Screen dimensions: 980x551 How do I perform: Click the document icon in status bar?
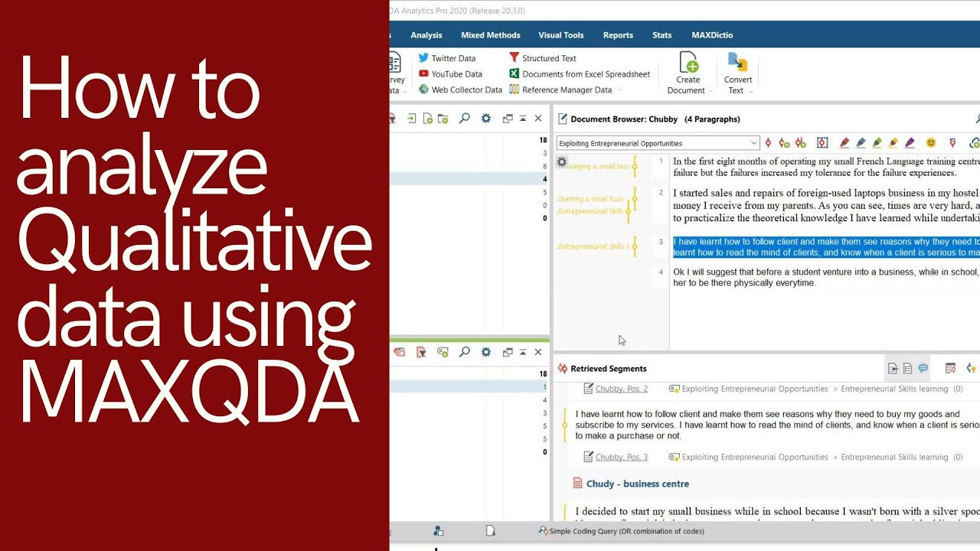[490, 531]
